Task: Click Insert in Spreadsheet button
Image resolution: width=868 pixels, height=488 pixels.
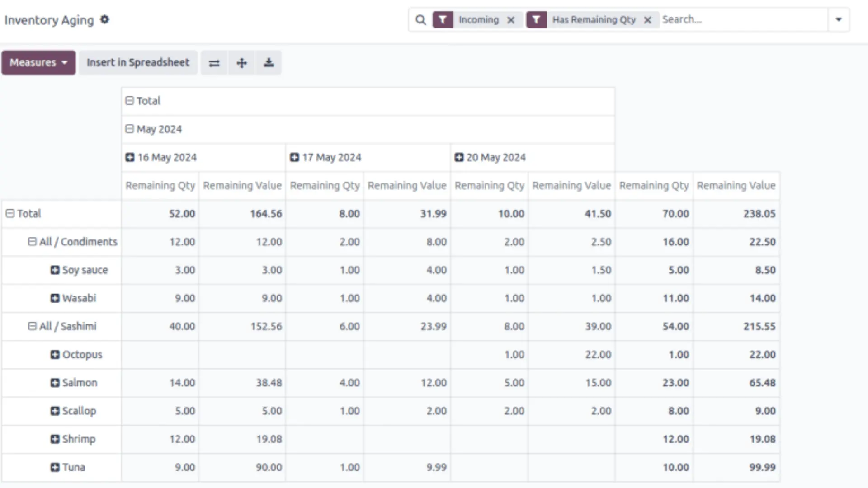Action: (138, 62)
